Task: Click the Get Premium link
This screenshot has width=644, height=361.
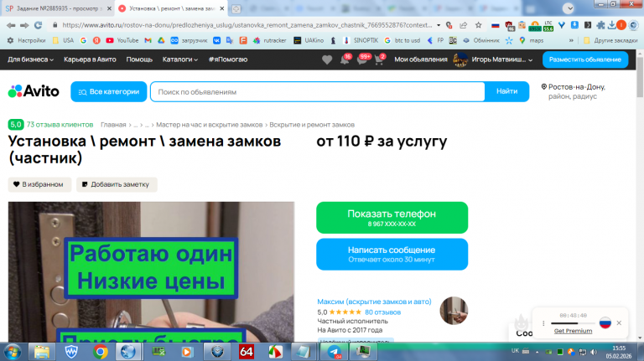Action: 573,331
